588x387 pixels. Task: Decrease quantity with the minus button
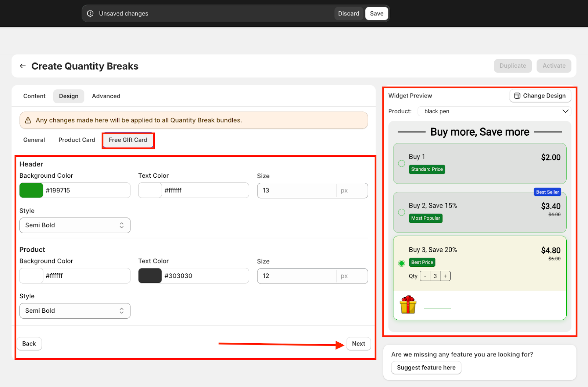(425, 276)
